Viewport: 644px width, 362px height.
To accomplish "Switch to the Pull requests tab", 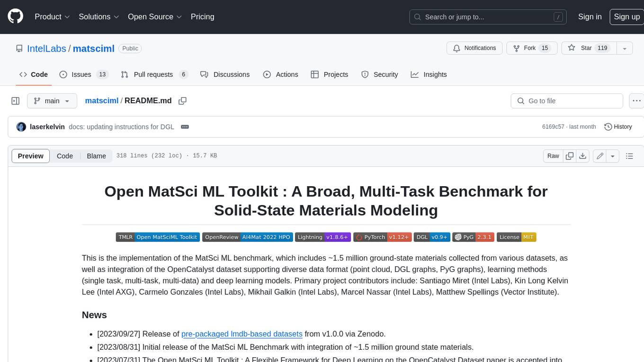I will coord(154,74).
